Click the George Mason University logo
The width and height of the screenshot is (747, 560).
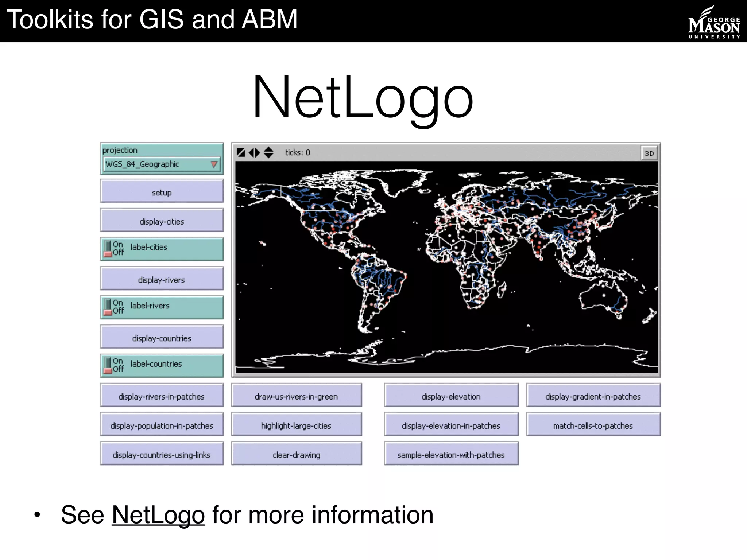click(x=713, y=23)
